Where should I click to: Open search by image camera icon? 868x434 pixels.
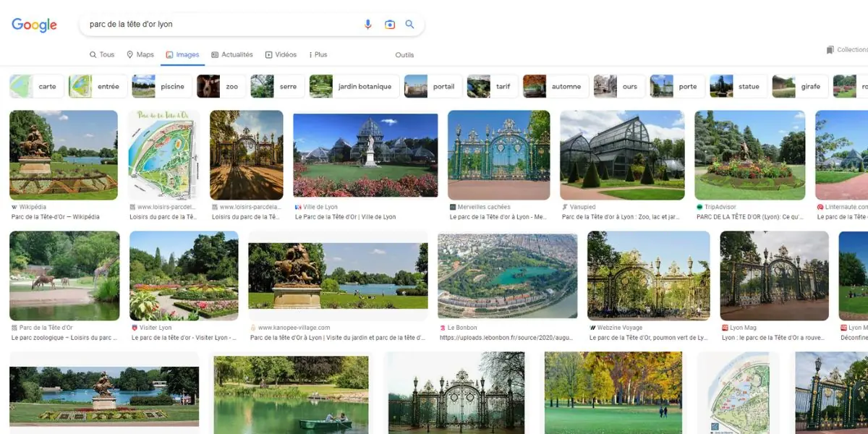(x=390, y=25)
